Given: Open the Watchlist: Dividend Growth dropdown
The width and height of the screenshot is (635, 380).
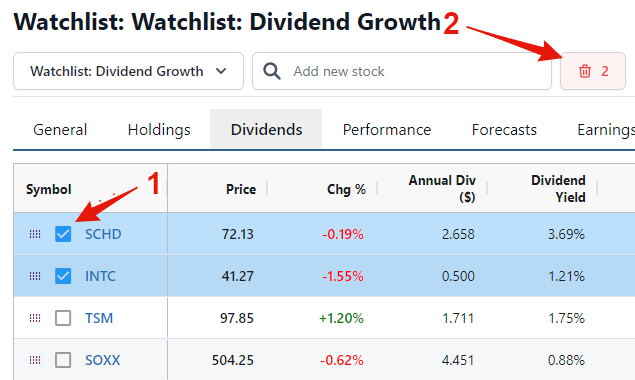Looking at the screenshot, I should pos(128,71).
